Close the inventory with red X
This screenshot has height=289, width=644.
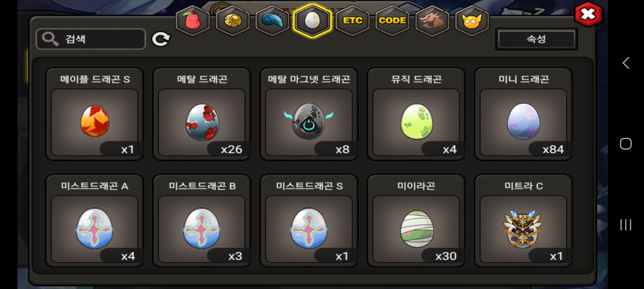pyautogui.click(x=588, y=14)
